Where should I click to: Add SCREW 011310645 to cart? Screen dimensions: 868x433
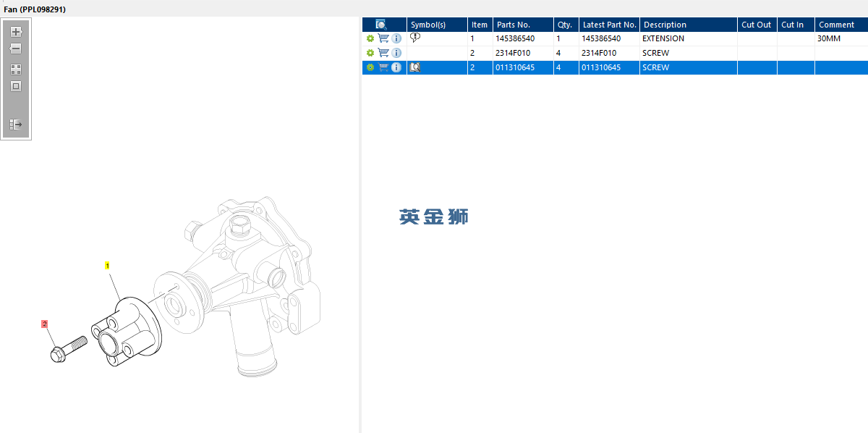tap(383, 67)
